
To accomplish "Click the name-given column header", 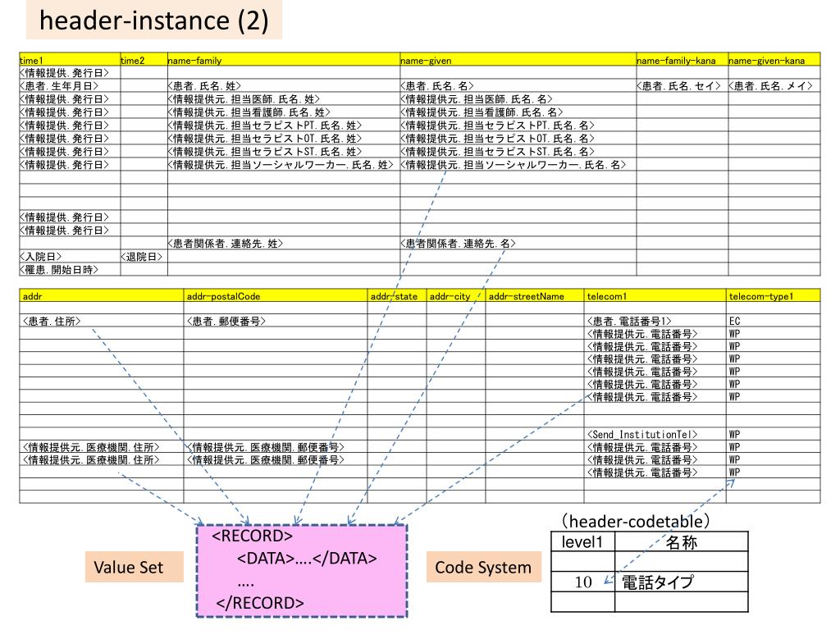I will tap(517, 61).
